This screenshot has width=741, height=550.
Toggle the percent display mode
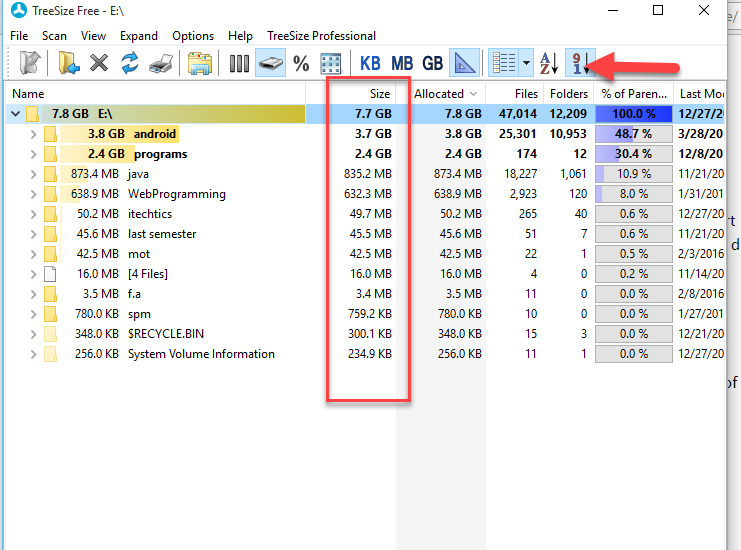tap(301, 64)
